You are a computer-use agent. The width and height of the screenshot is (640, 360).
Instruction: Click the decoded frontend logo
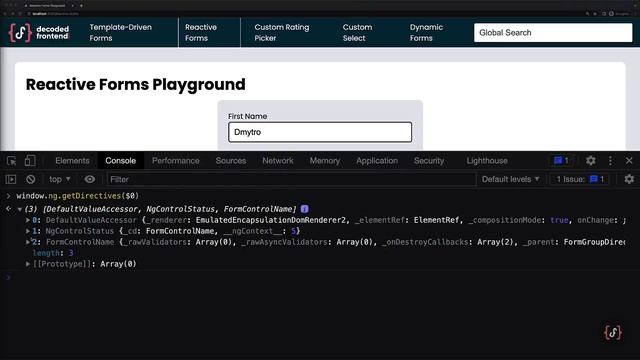(x=39, y=33)
